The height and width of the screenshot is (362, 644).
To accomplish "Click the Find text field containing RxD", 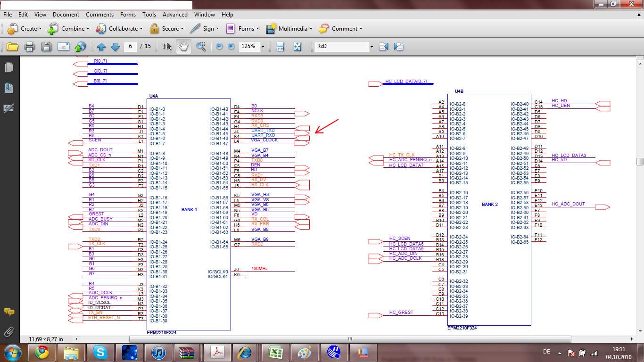I will coord(342,46).
